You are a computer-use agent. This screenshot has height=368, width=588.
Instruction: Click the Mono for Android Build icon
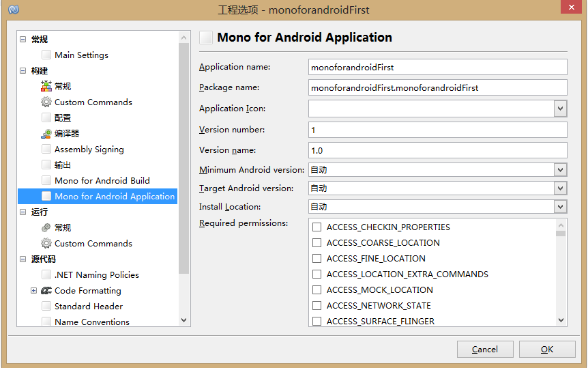(46, 181)
